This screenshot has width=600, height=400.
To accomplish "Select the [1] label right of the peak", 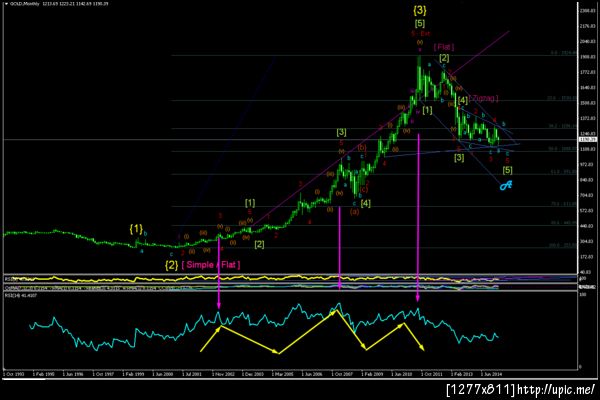I will click(x=427, y=110).
